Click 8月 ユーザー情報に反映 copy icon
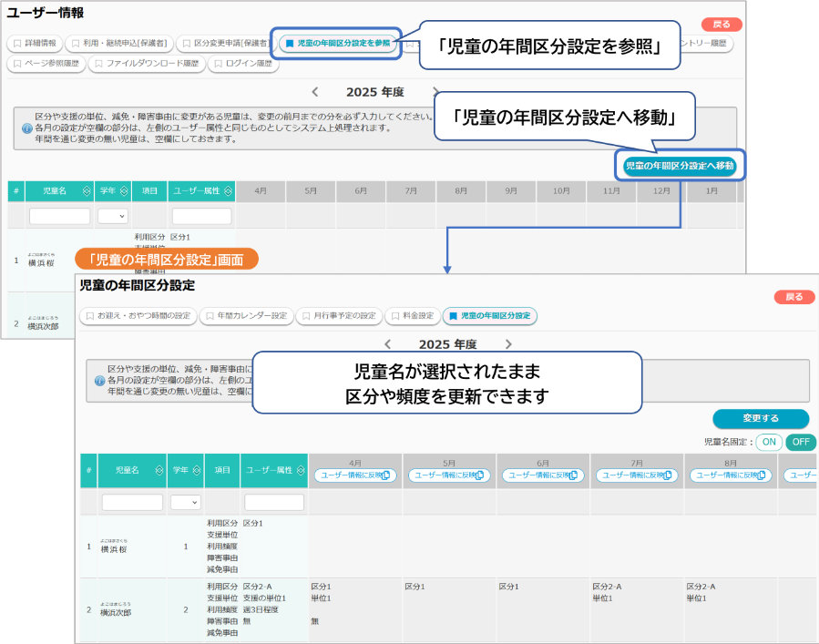The width and height of the screenshot is (819, 644). (x=762, y=475)
